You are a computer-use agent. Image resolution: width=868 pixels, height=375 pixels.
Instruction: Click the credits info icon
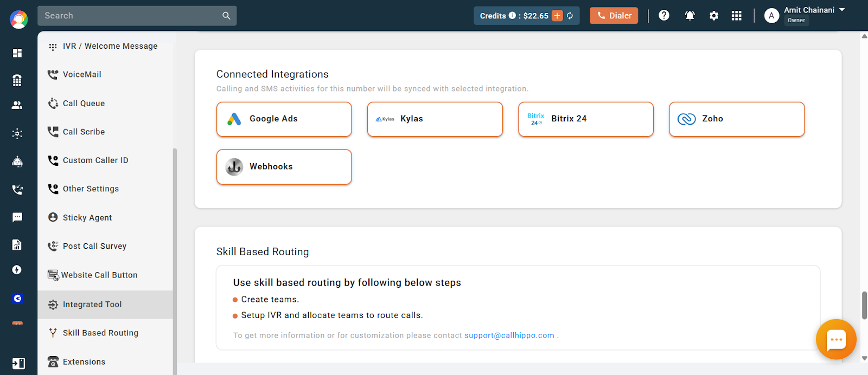pos(512,16)
